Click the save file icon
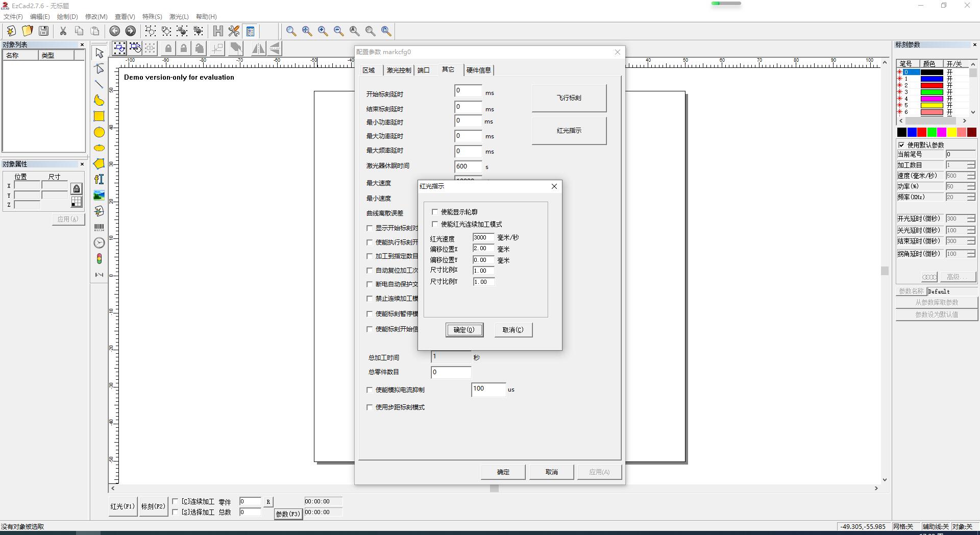 [44, 31]
